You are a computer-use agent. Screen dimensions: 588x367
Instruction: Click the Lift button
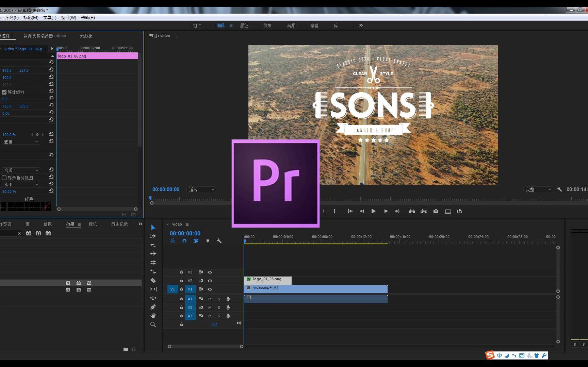point(412,211)
